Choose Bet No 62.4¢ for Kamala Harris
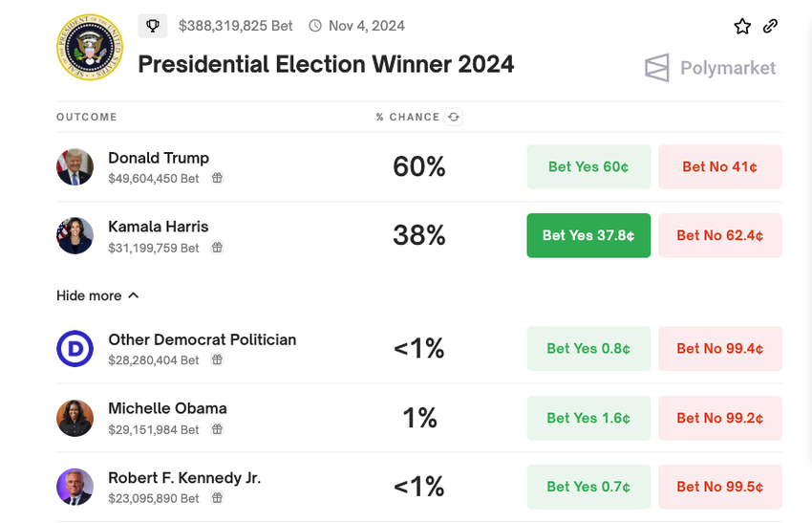812x523 pixels. [x=719, y=235]
